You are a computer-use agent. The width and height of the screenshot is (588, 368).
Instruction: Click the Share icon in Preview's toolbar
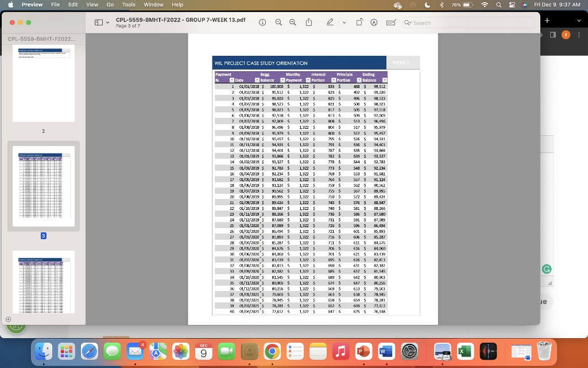pyautogui.click(x=309, y=21)
